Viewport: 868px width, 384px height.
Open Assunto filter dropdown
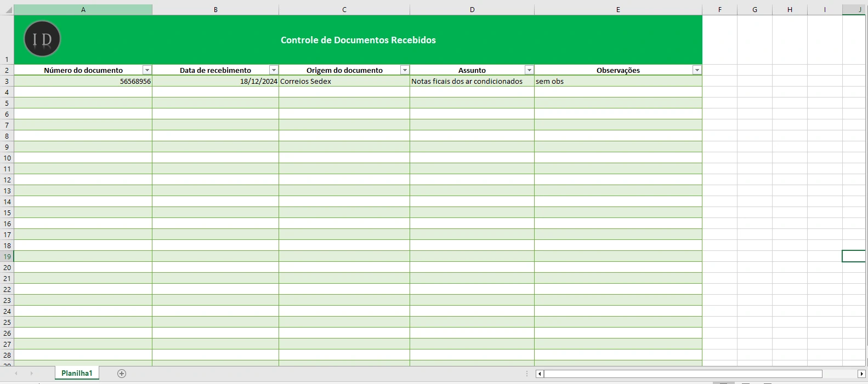(529, 70)
